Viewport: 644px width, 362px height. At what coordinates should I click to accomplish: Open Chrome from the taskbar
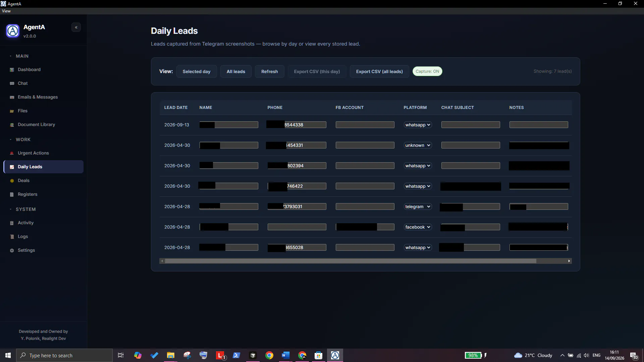coord(269,355)
